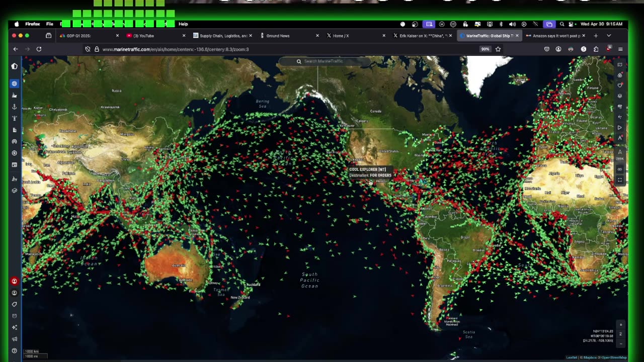Click the play triangle icon on right toolbar
644x362 pixels.
pyautogui.click(x=620, y=128)
